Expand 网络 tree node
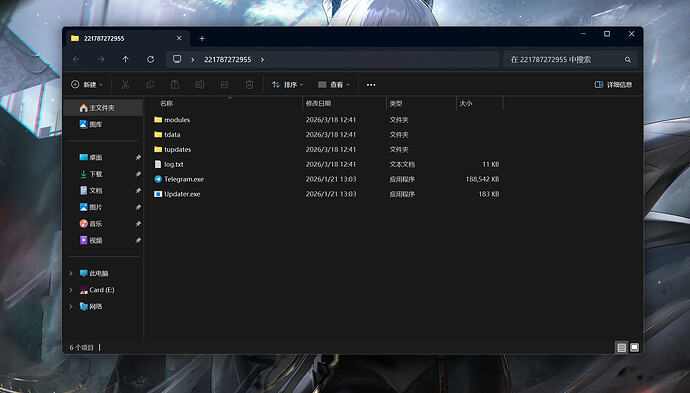Image resolution: width=690 pixels, height=393 pixels. (71, 306)
